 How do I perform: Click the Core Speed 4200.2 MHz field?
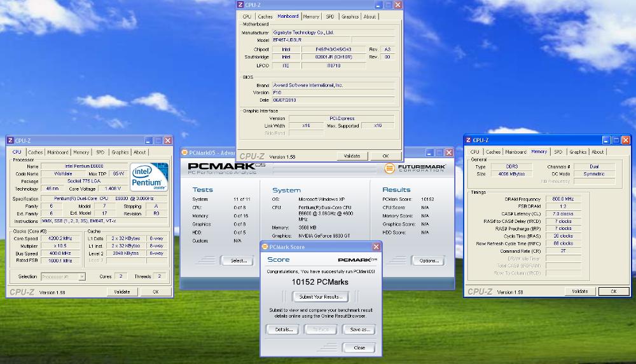(60, 239)
